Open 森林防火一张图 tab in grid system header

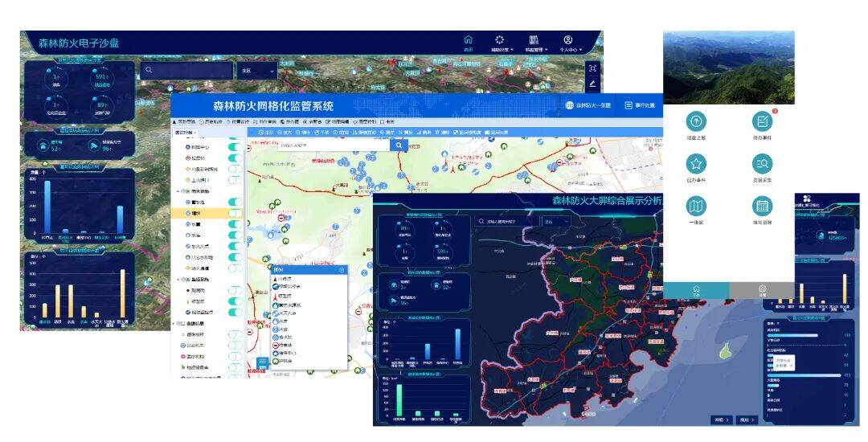[588, 105]
